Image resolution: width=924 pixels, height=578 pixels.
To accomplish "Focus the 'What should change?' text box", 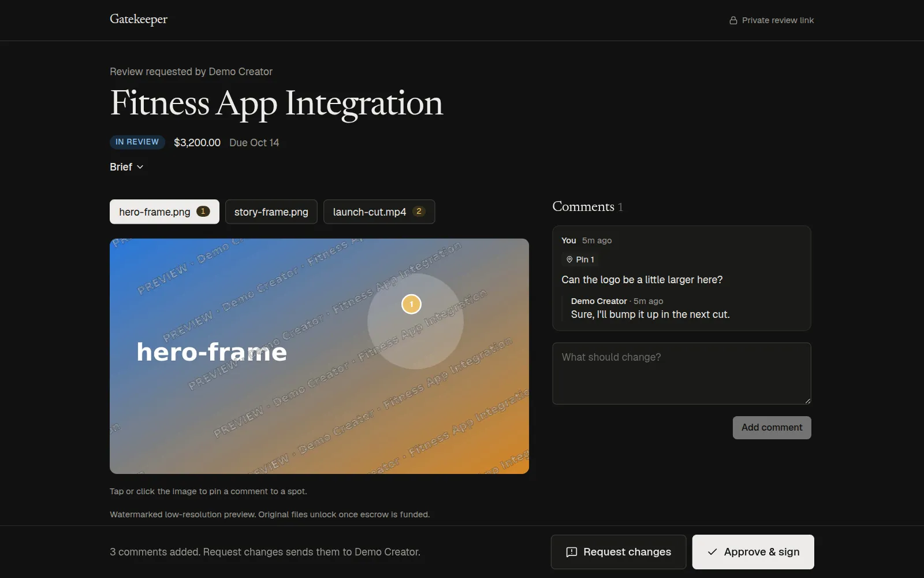I will [x=681, y=373].
